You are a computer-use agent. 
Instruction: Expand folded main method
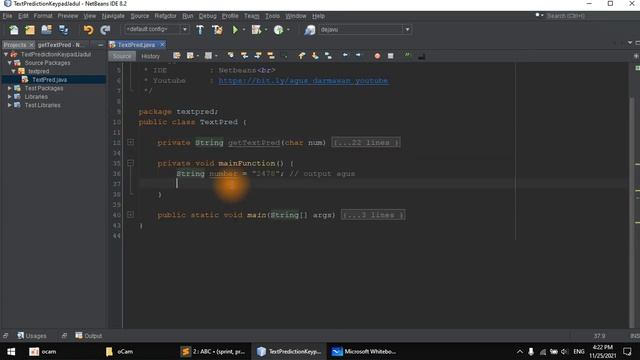click(130, 214)
